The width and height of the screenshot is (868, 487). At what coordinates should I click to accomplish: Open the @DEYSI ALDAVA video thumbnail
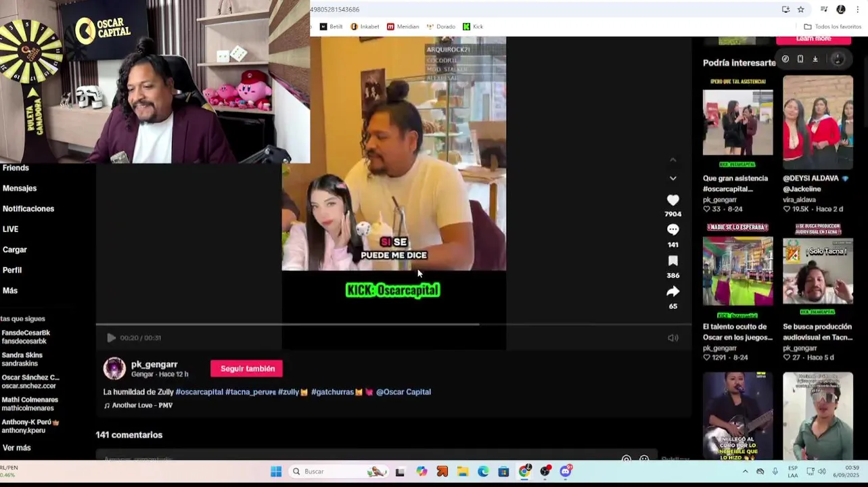click(818, 122)
